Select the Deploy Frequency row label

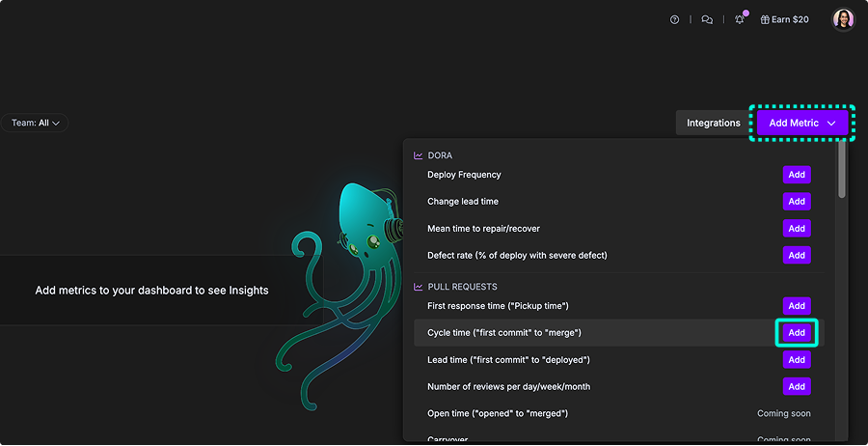(x=464, y=175)
